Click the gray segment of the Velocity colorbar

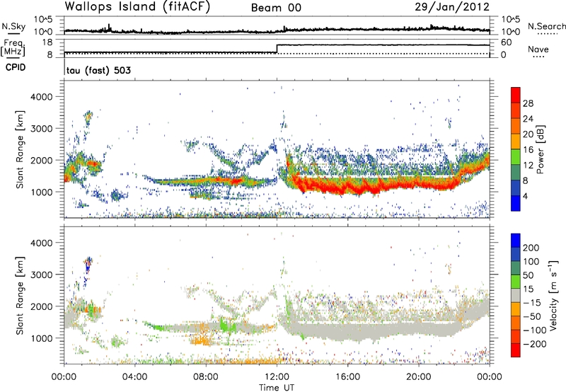click(516, 296)
